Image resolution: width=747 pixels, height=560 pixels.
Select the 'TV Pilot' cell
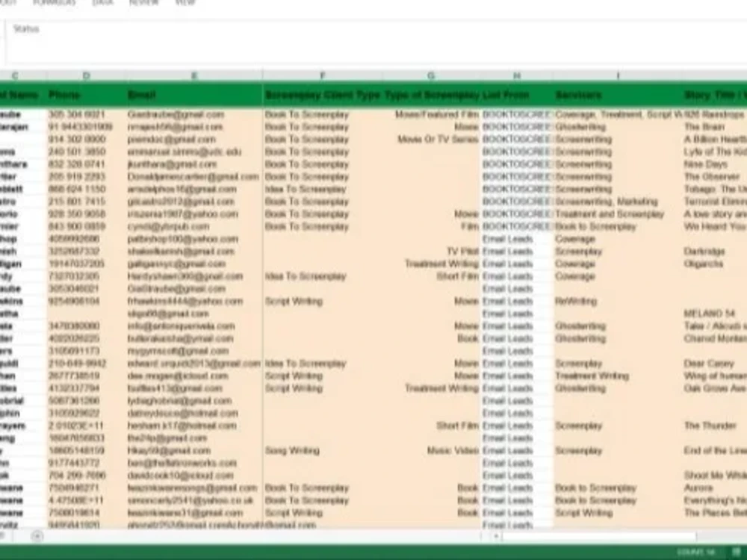(x=432, y=252)
